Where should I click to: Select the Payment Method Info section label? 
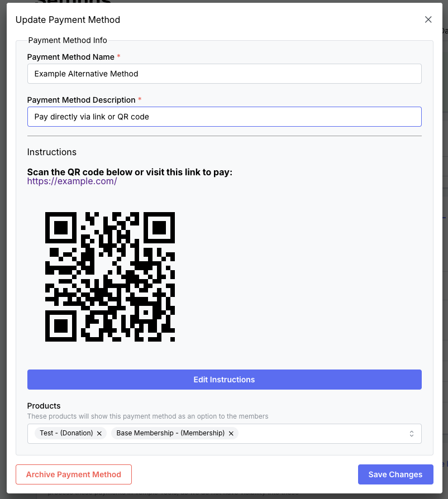[68, 40]
